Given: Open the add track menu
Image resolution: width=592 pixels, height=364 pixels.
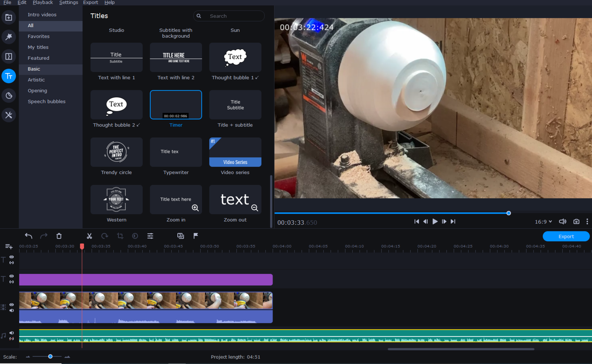Looking at the screenshot, I should coord(9,246).
